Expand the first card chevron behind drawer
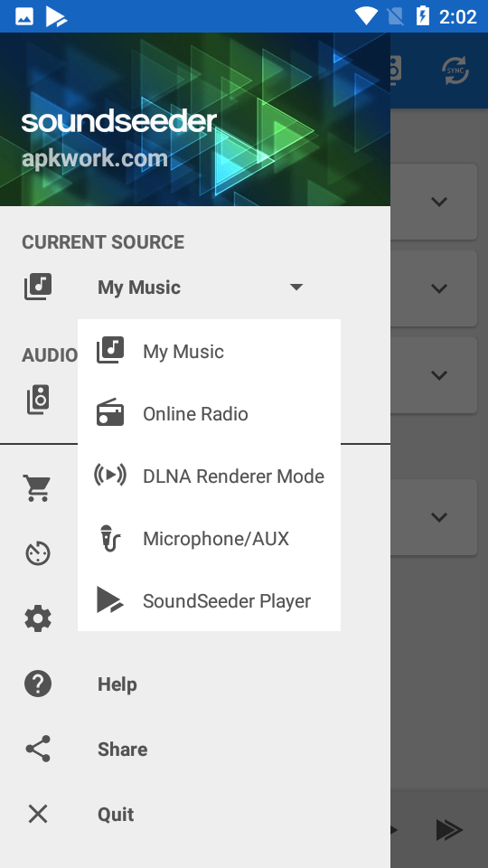488x868 pixels. pos(439,202)
